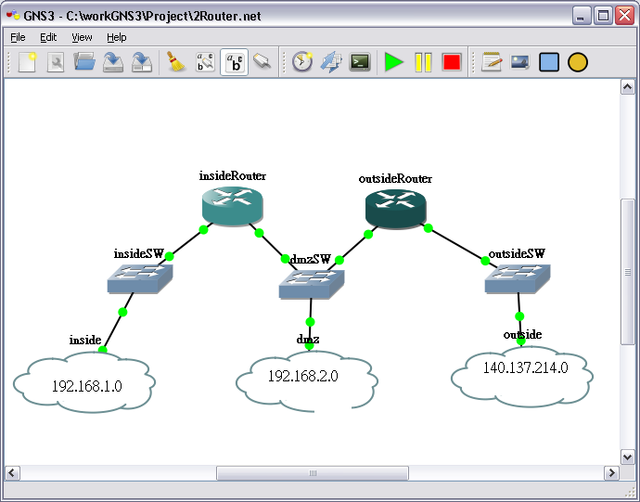Click the Draw ellipse icon
Viewport: 640px width, 502px height.
tap(578, 62)
